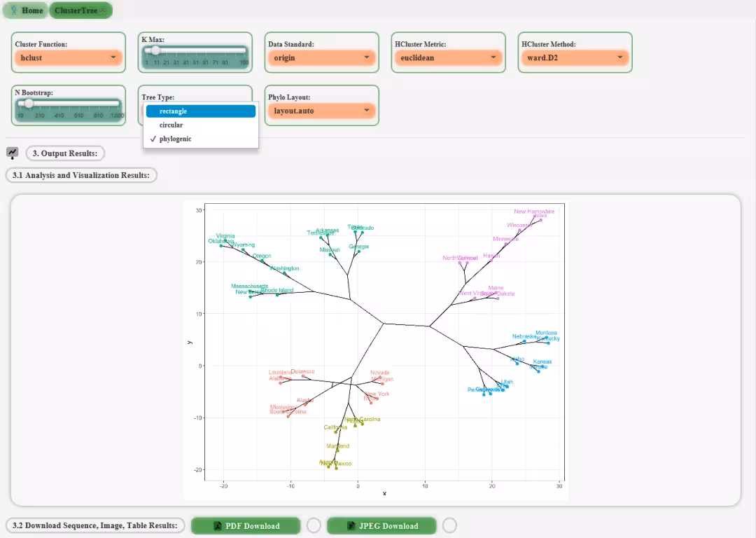Click the N Bootstrap slider handle
Image resolution: width=756 pixels, height=538 pixels.
(x=29, y=103)
